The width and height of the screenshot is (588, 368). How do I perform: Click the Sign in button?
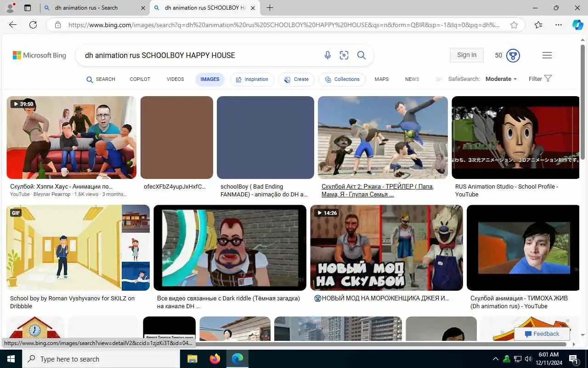coord(467,55)
